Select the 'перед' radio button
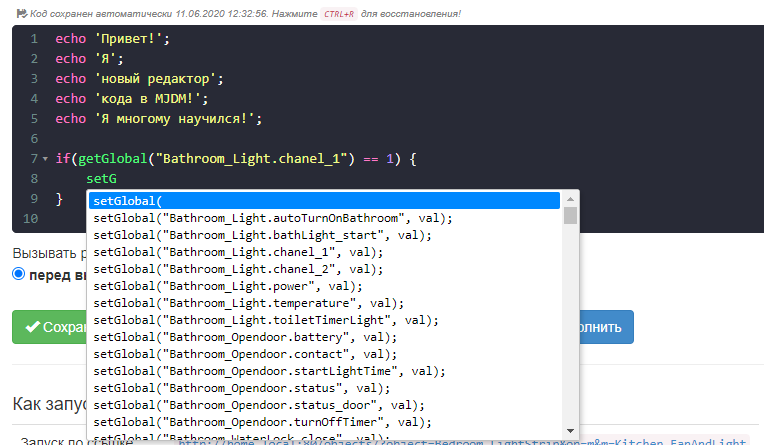The height and width of the screenshot is (445, 764). (x=19, y=274)
